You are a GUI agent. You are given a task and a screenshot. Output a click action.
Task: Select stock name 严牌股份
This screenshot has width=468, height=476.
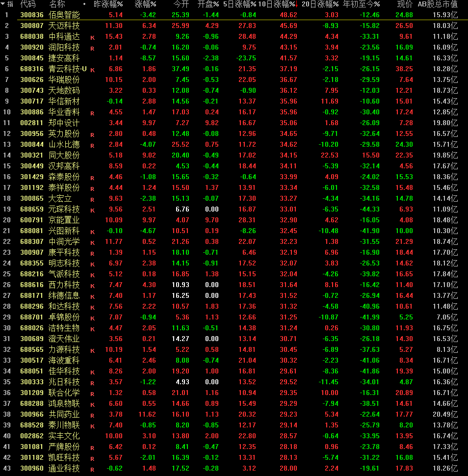64,447
